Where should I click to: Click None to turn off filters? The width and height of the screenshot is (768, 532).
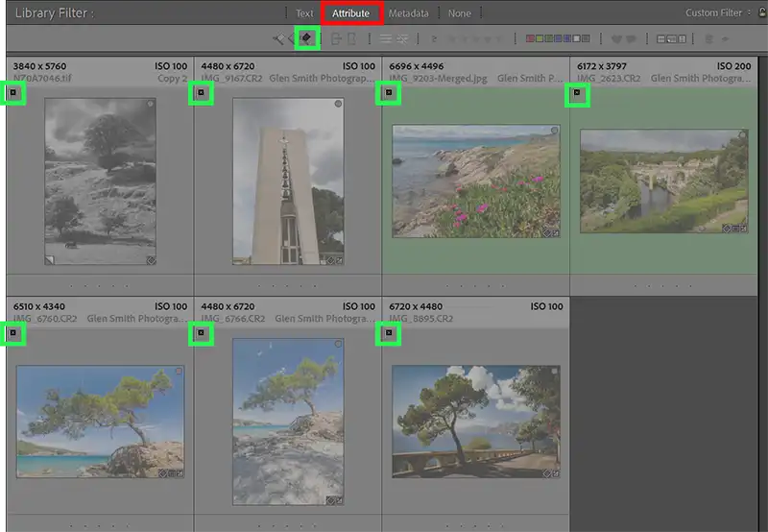point(460,13)
